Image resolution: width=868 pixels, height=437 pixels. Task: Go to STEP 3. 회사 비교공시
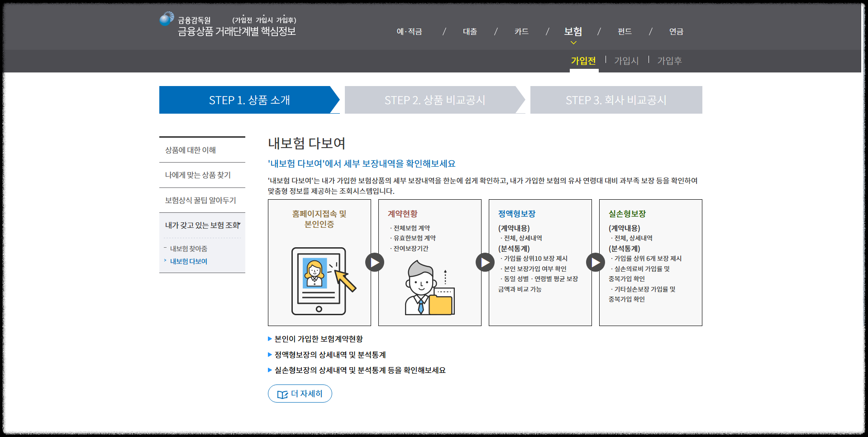click(x=616, y=100)
